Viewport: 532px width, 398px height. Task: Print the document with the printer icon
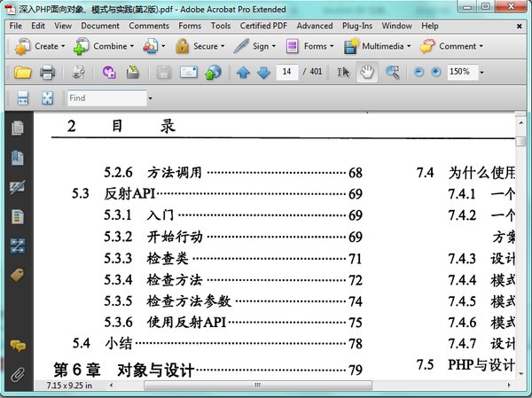[47, 73]
